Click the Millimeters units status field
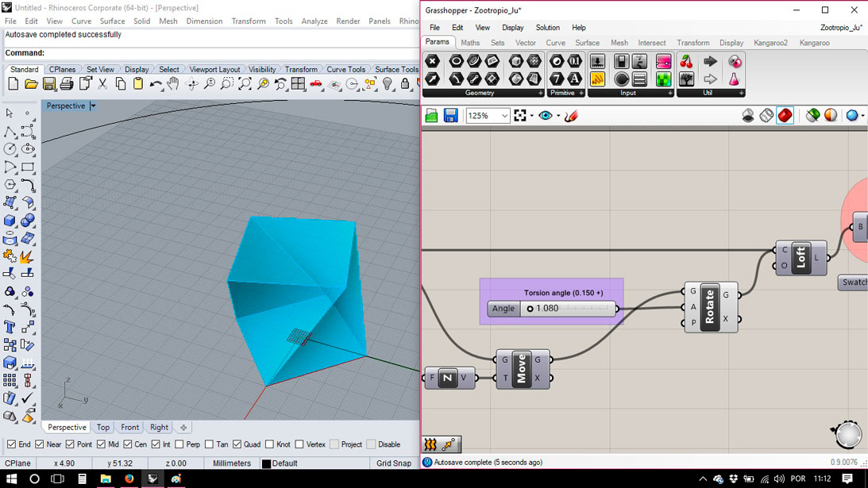 [231, 463]
